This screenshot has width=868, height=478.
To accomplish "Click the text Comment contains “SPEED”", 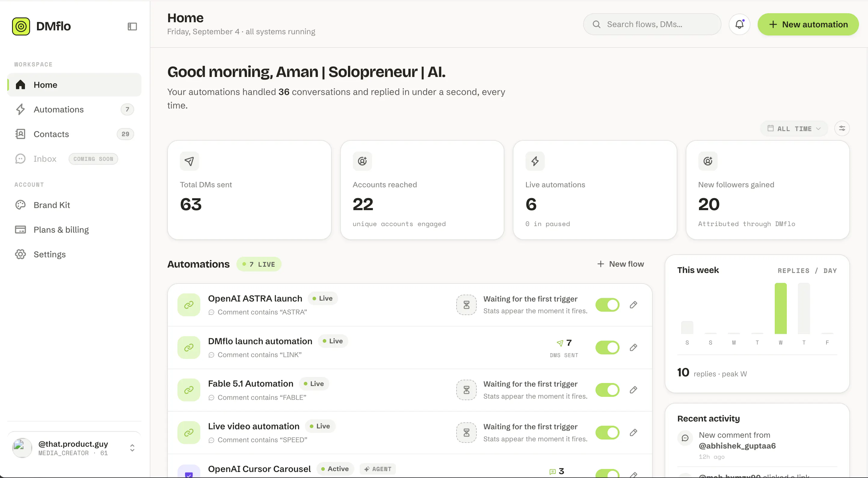I will pos(263,440).
